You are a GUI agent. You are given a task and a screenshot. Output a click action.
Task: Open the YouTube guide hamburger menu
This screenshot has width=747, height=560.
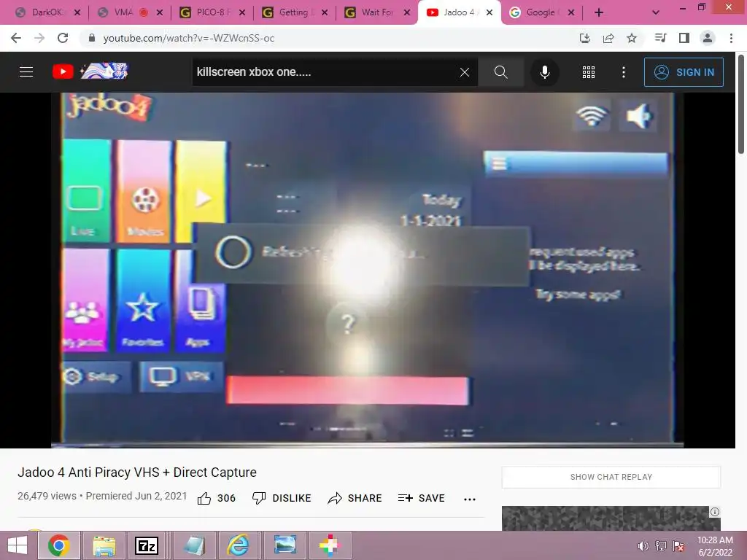(26, 72)
